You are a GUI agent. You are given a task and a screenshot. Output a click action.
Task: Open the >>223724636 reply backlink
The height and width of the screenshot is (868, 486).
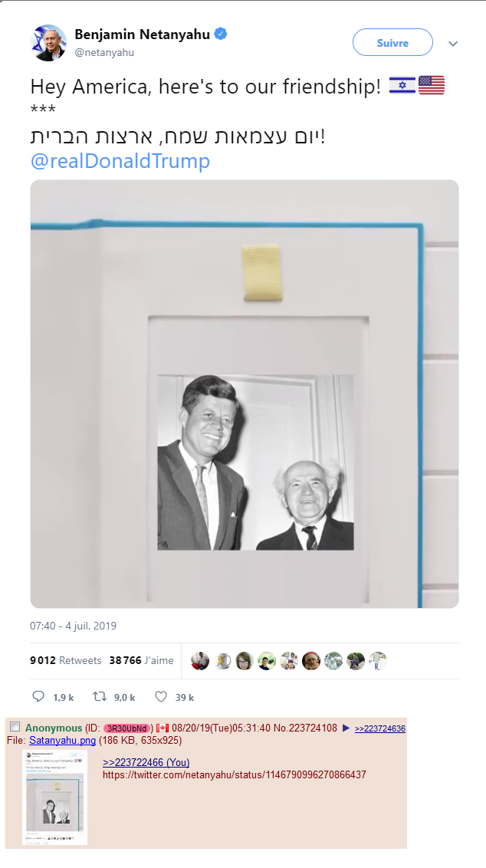click(x=380, y=728)
